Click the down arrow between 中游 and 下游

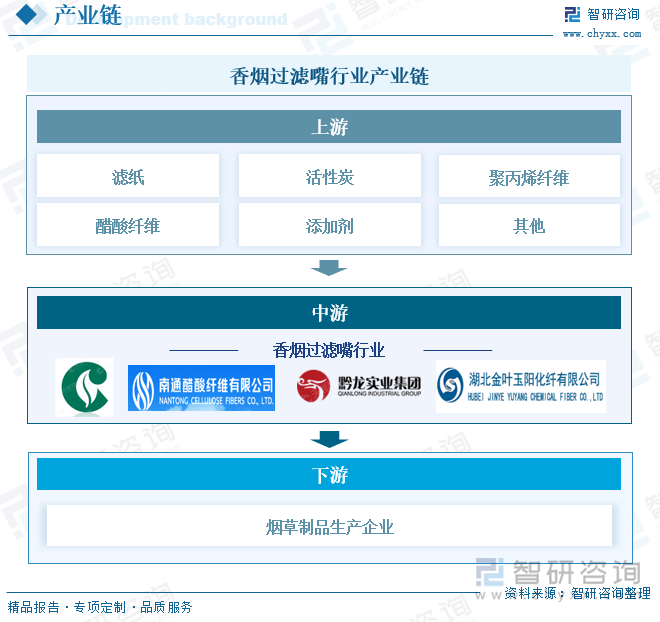coord(329,439)
